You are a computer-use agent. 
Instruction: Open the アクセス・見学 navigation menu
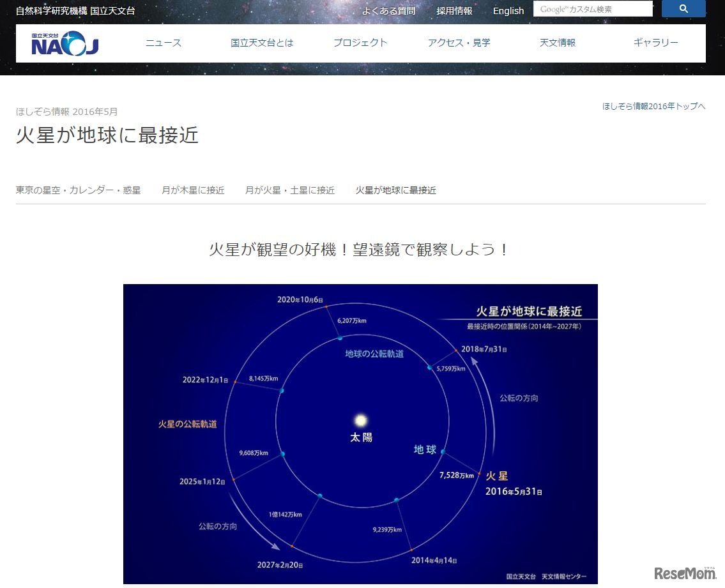point(459,42)
